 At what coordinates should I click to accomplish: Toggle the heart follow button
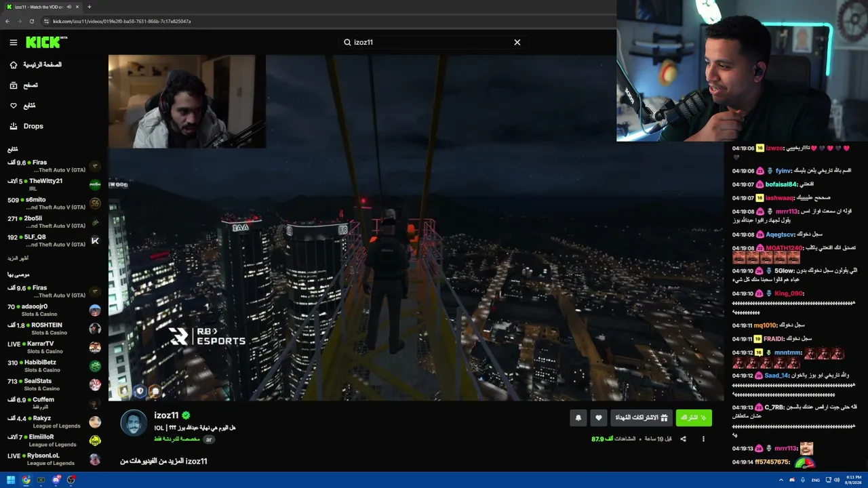click(598, 418)
